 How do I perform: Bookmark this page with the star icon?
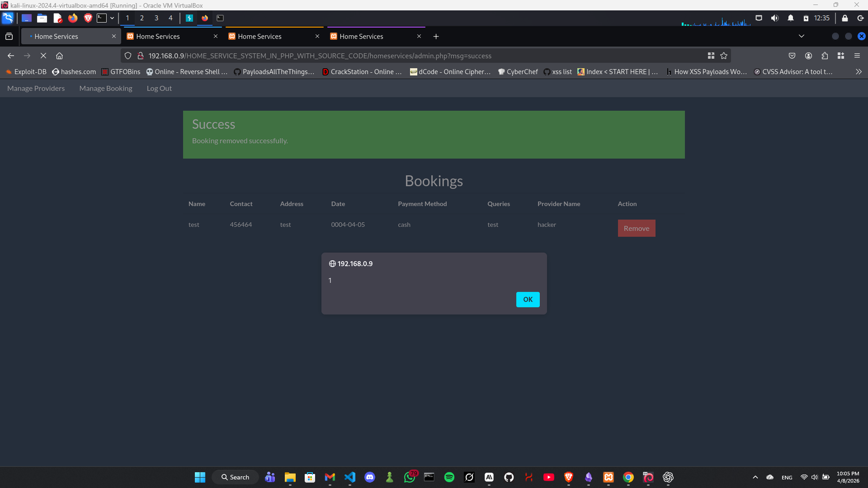(x=724, y=56)
